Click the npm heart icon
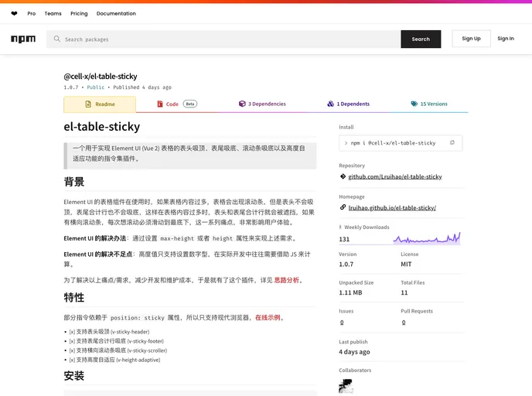This screenshot has width=532, height=396. point(14,14)
